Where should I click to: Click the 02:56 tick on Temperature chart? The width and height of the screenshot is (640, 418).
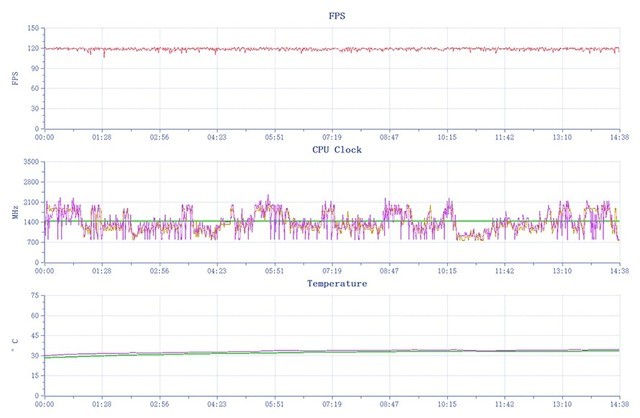[x=160, y=405]
